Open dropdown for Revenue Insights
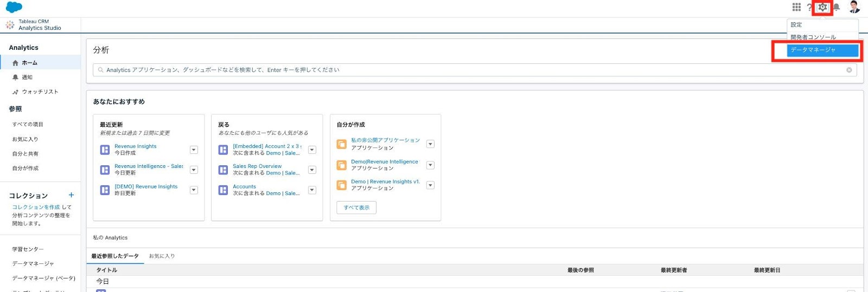 tap(194, 150)
